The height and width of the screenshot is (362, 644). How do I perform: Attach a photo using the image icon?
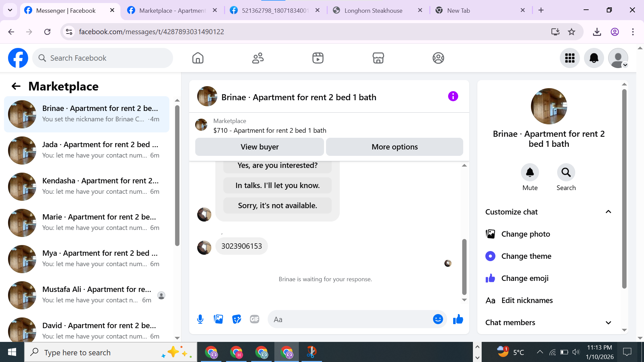coord(218,319)
